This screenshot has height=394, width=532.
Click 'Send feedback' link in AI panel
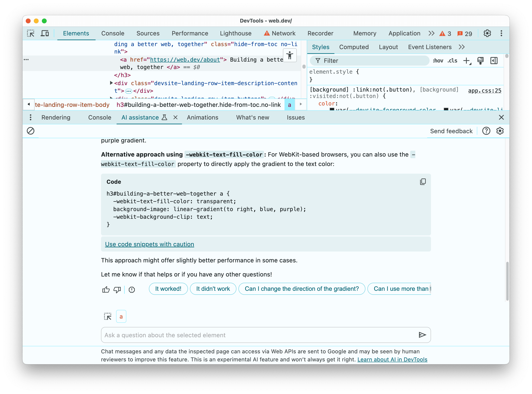[x=451, y=131]
